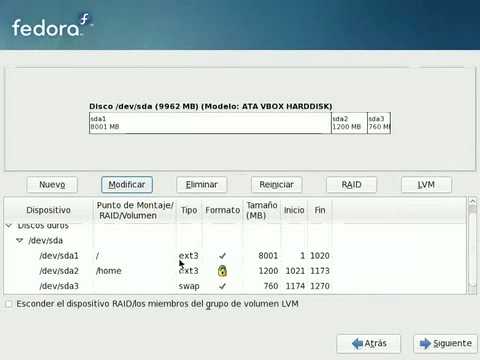
Task: Click the format checkmark for /dev/sda1
Action: [x=222, y=256]
